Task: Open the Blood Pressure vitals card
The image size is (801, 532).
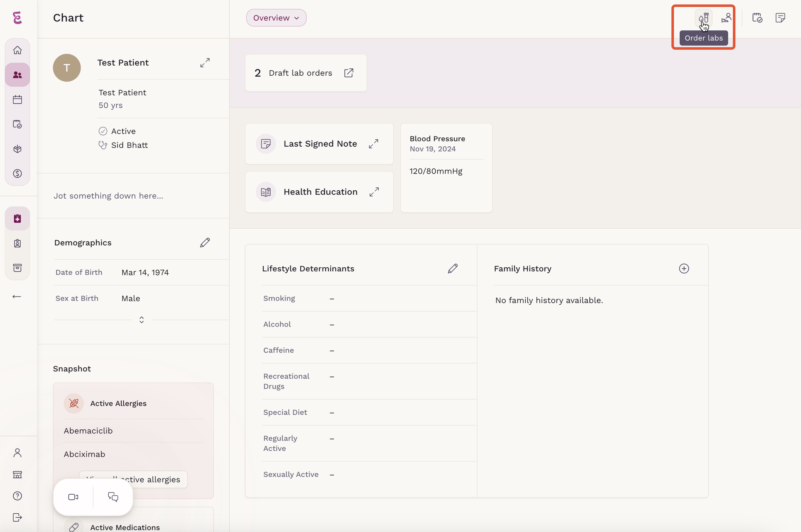Action: pyautogui.click(x=446, y=168)
